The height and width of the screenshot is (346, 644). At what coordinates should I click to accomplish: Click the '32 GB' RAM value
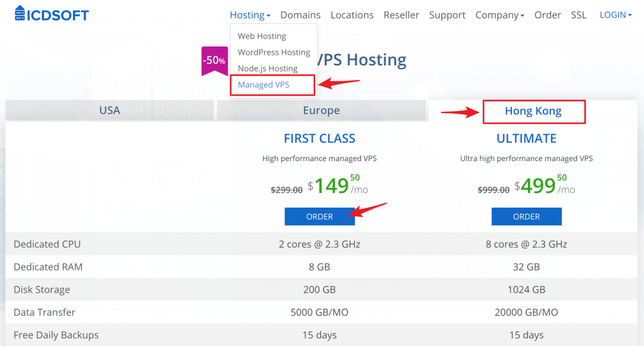[526, 267]
